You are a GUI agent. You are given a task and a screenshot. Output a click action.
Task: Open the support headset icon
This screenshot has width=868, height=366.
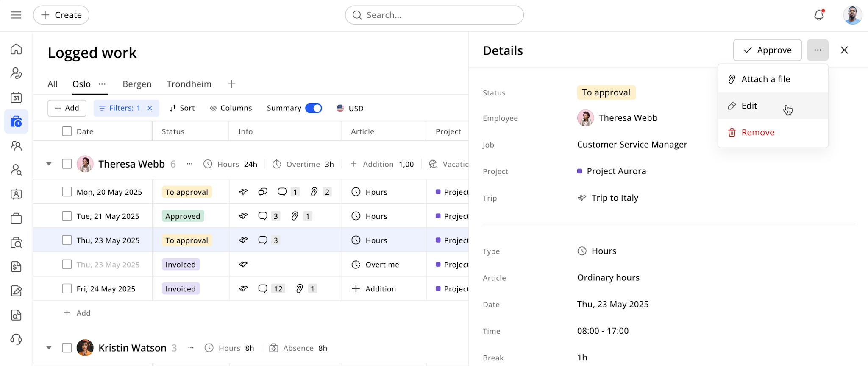[x=16, y=339]
